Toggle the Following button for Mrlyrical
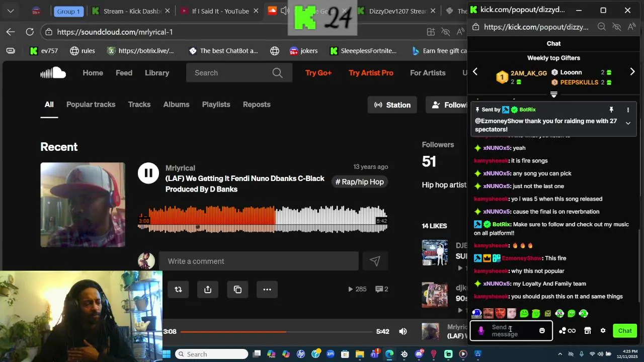Viewport: 644px width, 362px height. click(447, 105)
